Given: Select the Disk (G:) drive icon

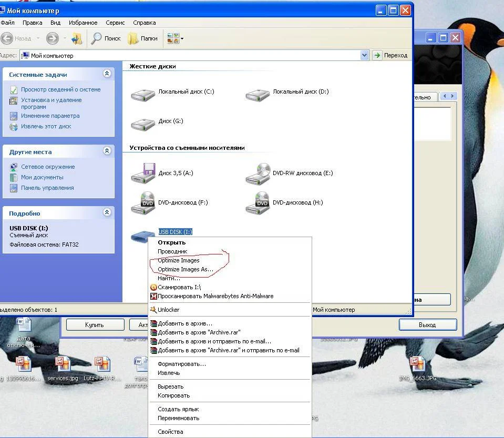Looking at the screenshot, I should click(x=143, y=125).
